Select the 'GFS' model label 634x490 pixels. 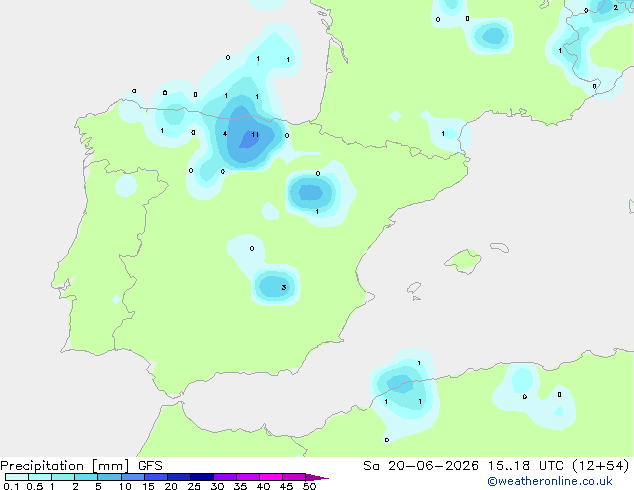[150, 466]
